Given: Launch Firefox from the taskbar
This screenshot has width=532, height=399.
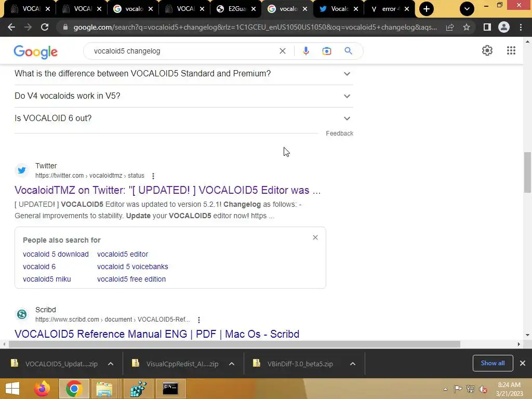Looking at the screenshot, I should (x=42, y=389).
